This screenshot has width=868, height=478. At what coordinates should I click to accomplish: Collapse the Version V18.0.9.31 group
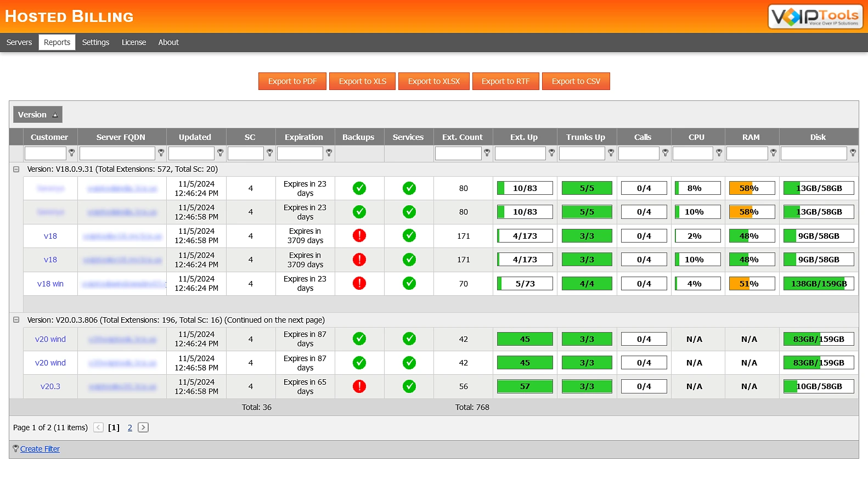click(x=16, y=169)
